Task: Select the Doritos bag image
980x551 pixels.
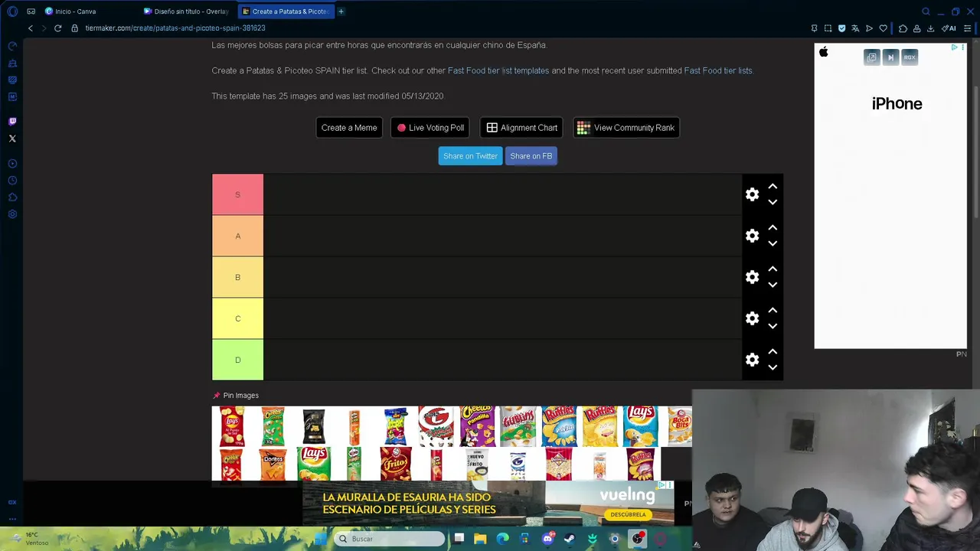Action: [x=273, y=465]
